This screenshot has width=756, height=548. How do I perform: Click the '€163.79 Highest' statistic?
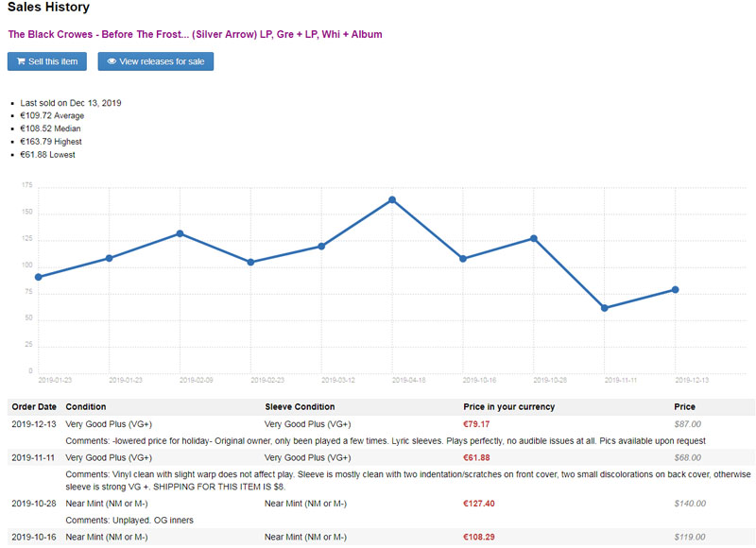51,142
